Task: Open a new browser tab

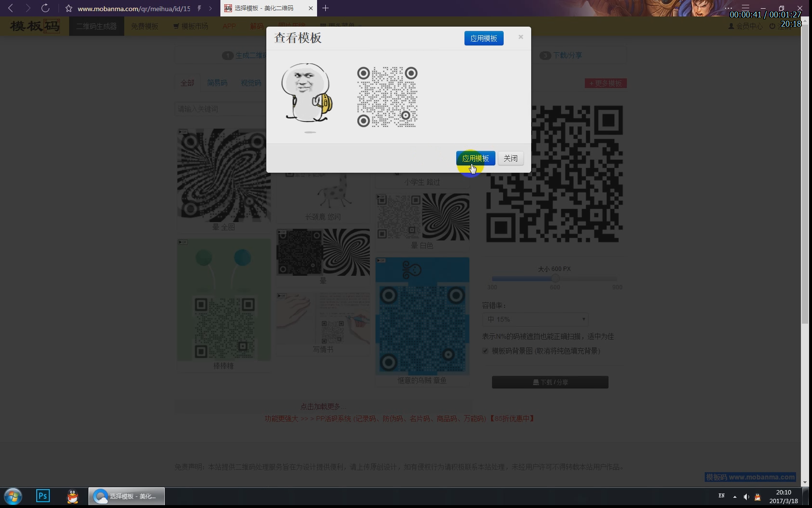Action: 325,8
